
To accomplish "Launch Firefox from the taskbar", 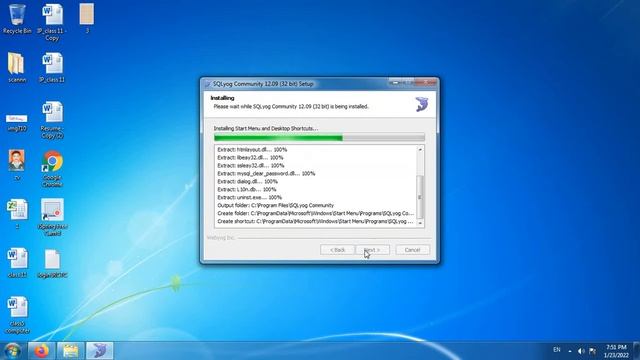I will coord(41,351).
